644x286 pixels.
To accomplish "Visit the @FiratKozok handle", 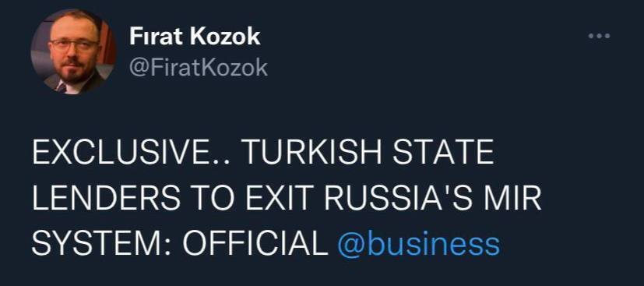I will (199, 67).
